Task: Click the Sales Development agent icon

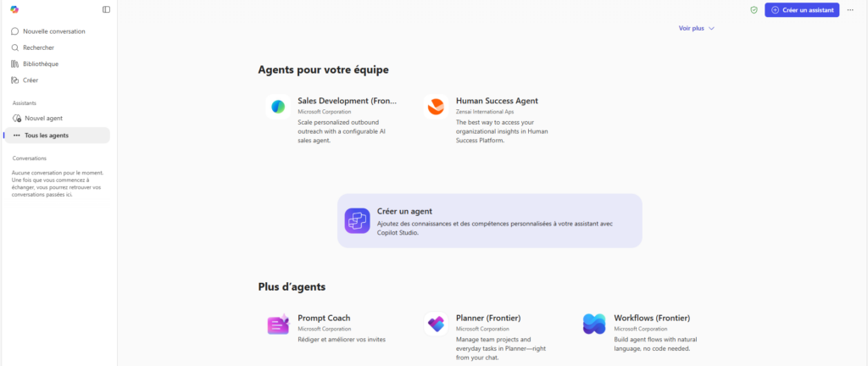Action: point(277,107)
